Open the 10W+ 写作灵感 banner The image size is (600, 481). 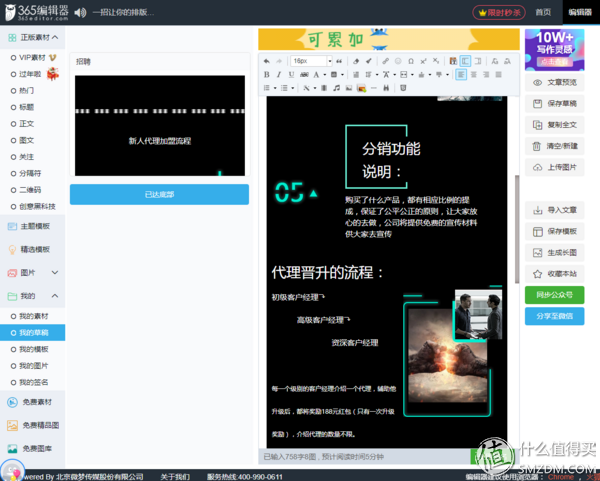[x=554, y=50]
